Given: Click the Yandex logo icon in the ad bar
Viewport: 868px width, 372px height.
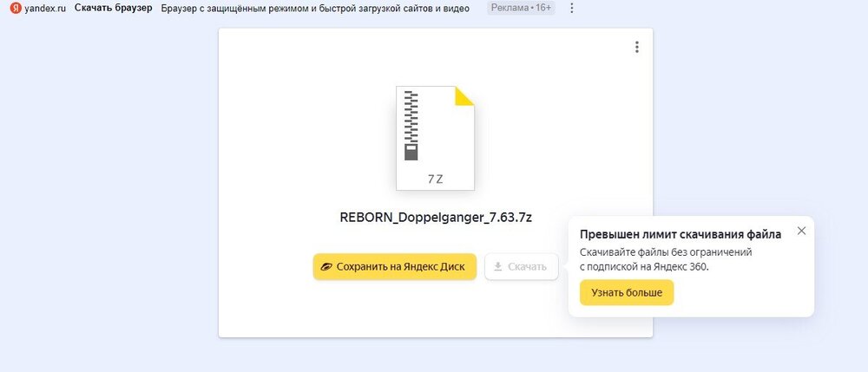Looking at the screenshot, I should tap(16, 9).
